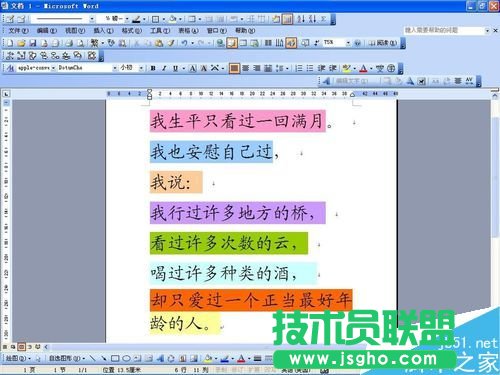
Task: Open the 表格 (Table) menu
Action: pos(188,31)
